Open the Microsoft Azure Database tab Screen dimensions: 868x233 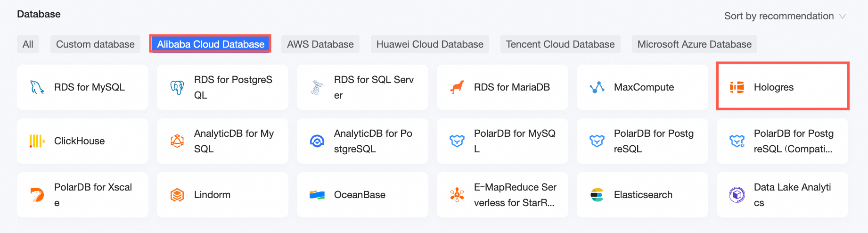click(694, 44)
